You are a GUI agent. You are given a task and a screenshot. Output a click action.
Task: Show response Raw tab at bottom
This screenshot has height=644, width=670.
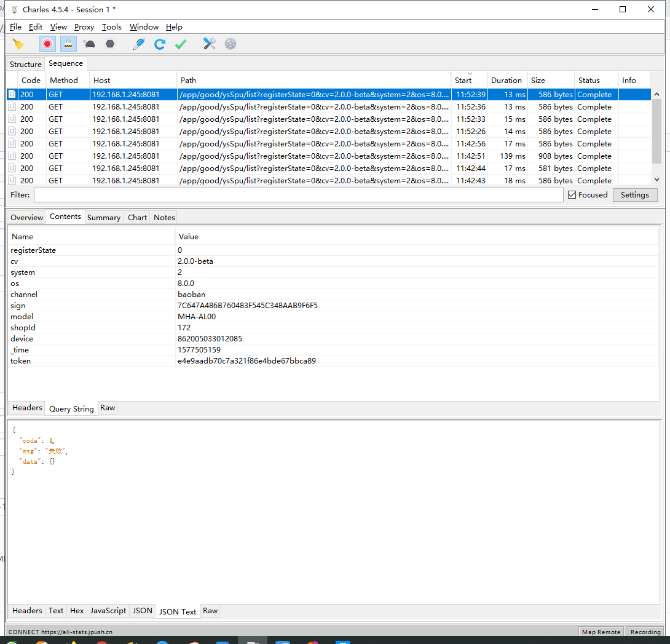click(210, 611)
